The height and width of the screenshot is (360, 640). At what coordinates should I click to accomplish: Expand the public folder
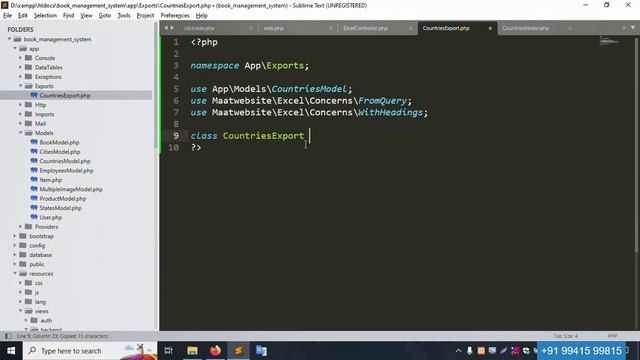15,264
